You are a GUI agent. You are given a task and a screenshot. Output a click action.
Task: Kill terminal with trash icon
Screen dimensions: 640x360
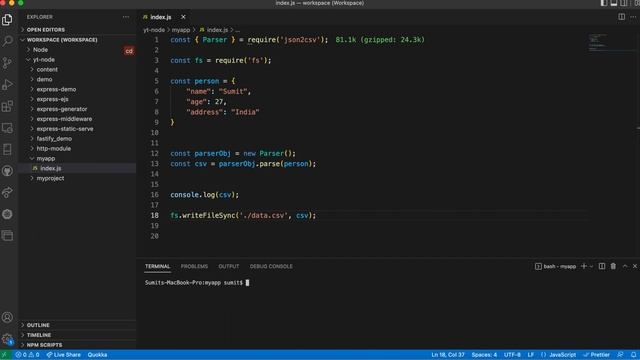(613, 266)
